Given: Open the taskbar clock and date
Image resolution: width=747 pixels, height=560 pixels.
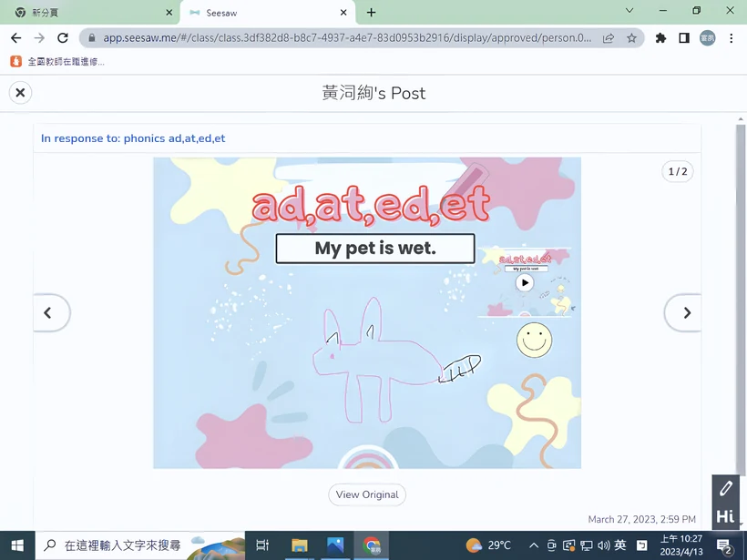Looking at the screenshot, I should (680, 545).
